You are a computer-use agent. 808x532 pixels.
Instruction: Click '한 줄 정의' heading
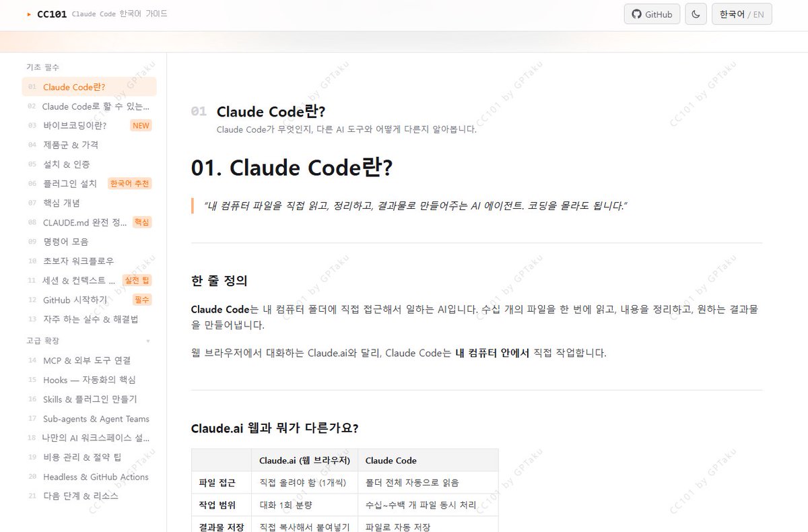click(220, 281)
